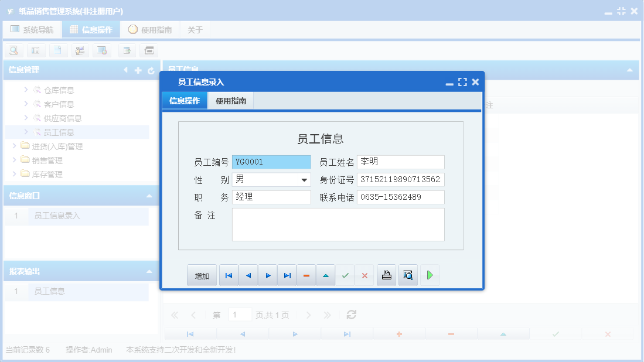Open print preview in the 员工信息录入 dialog
Viewport: 644px width, 362px height.
[408, 275]
